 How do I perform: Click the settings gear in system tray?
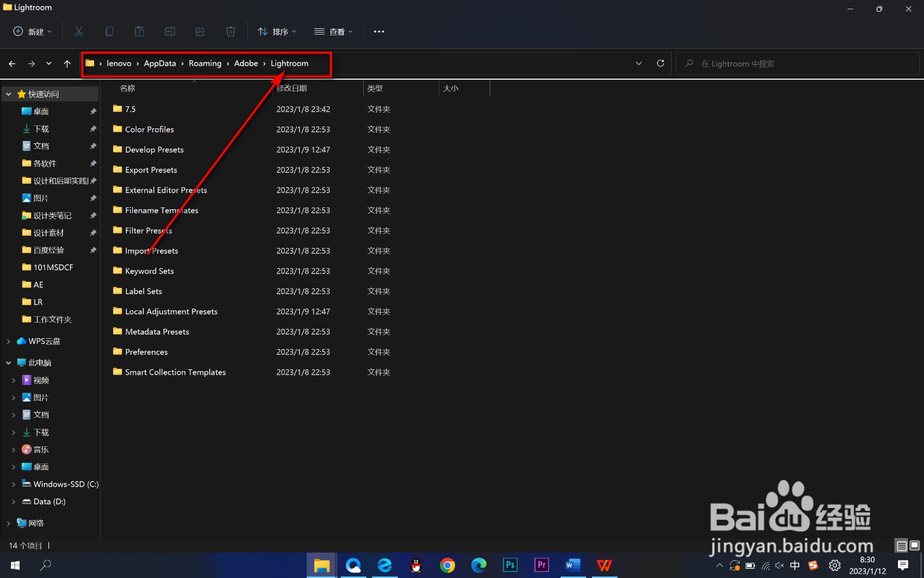click(834, 565)
